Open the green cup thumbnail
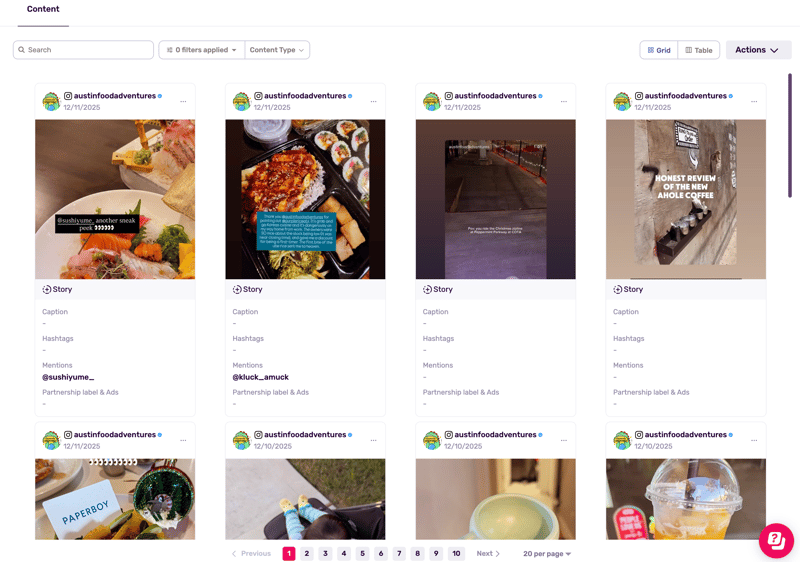Viewport: 800px width, 562px height. point(495,499)
